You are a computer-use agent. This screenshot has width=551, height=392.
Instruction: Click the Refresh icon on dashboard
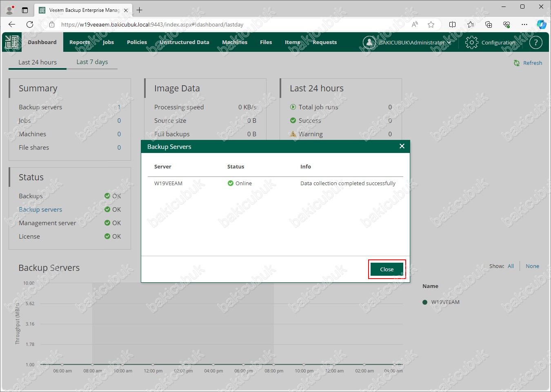tap(517, 63)
